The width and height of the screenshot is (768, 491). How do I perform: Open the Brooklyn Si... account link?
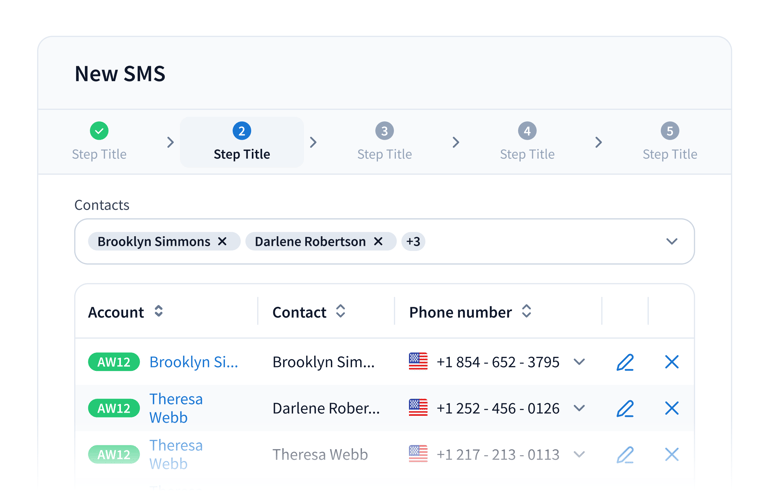coord(194,362)
